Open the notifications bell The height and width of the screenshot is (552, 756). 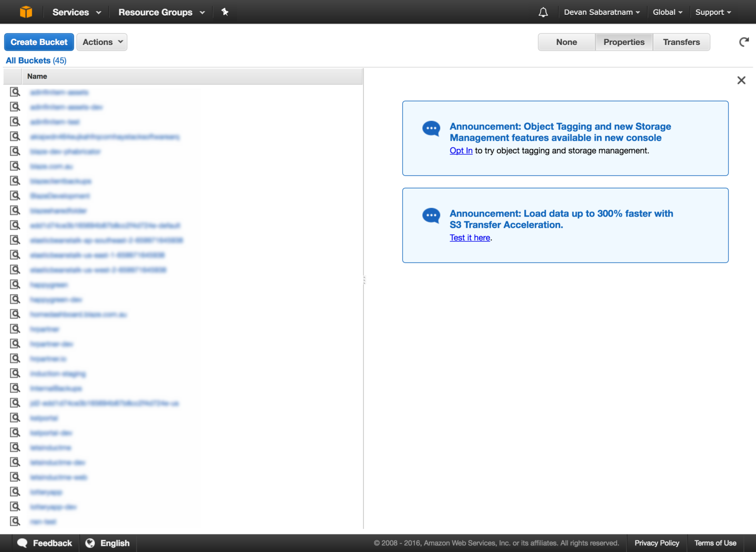543,12
